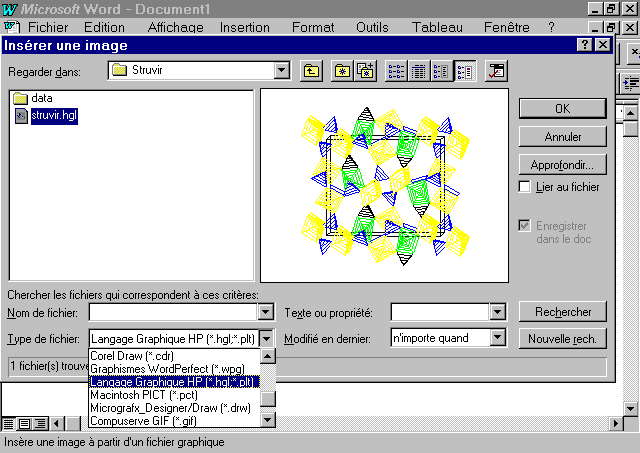Close the Insérer une image dialog
The width and height of the screenshot is (640, 453).
(x=602, y=44)
